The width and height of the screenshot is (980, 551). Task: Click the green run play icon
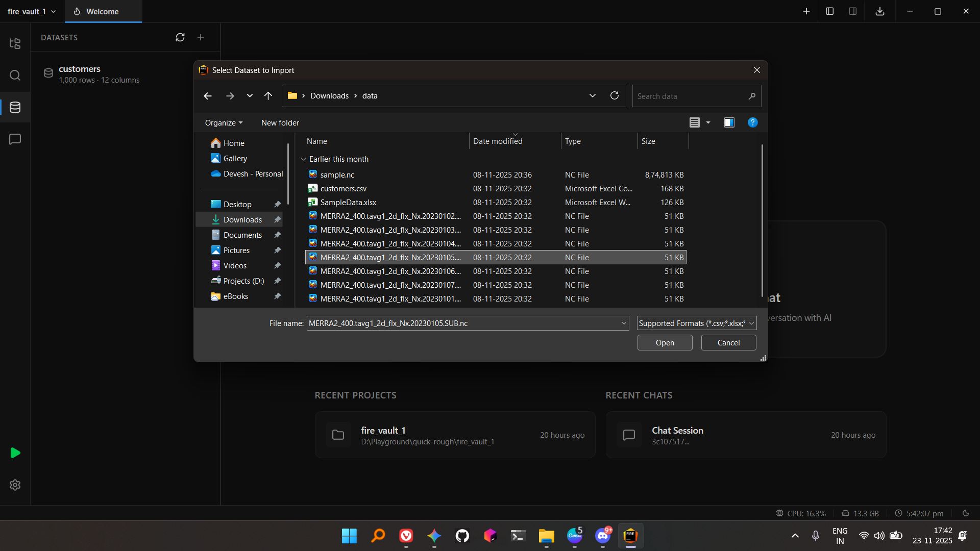coord(15,453)
